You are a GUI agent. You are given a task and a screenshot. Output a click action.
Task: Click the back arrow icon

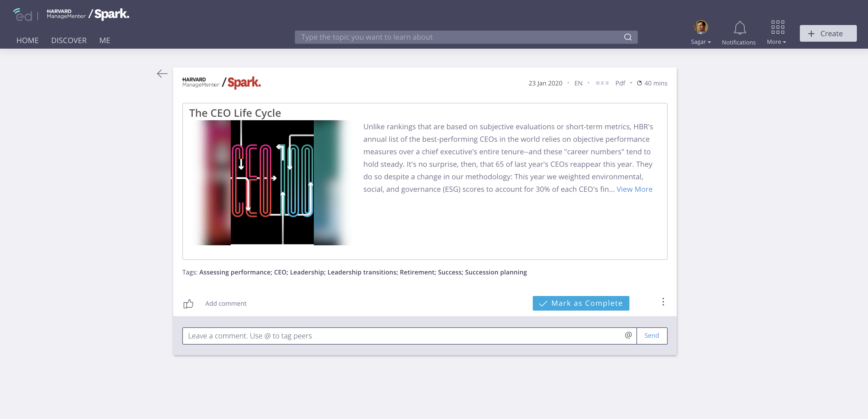(x=162, y=74)
